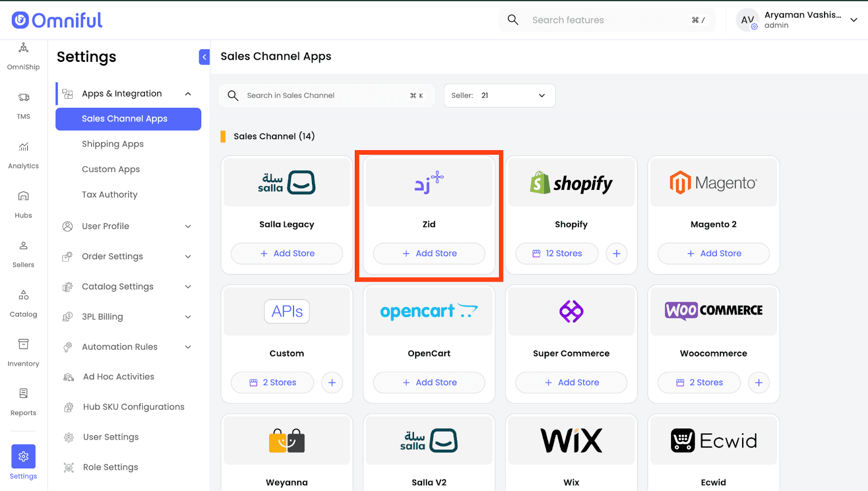The width and height of the screenshot is (868, 491).
Task: Click the plus icon beside 12 Stores
Action: click(616, 253)
